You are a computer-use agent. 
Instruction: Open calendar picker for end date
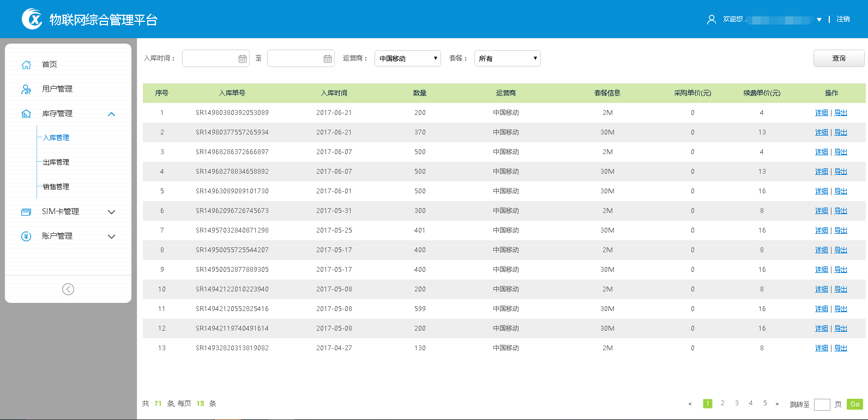[328, 59]
